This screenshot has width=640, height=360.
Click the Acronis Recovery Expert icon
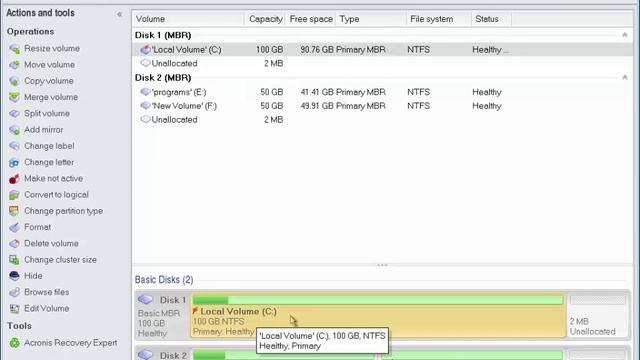15,343
